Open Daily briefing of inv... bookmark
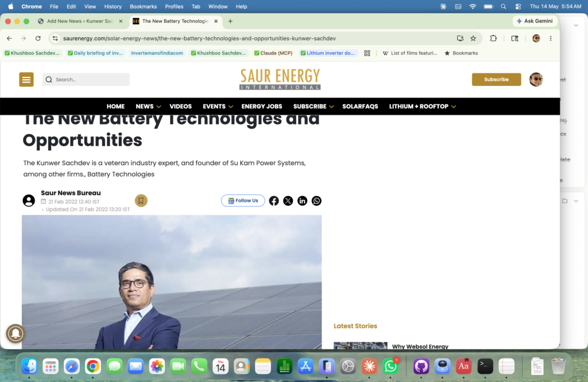The image size is (588, 382). 95,53
